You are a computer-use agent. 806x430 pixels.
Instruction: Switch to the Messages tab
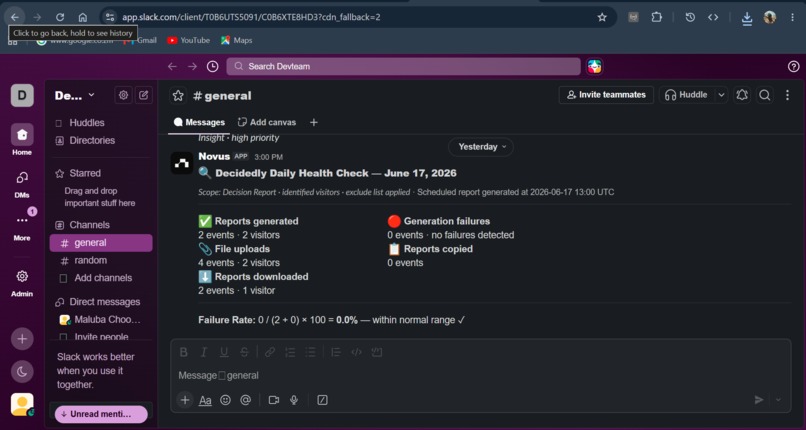(199, 122)
